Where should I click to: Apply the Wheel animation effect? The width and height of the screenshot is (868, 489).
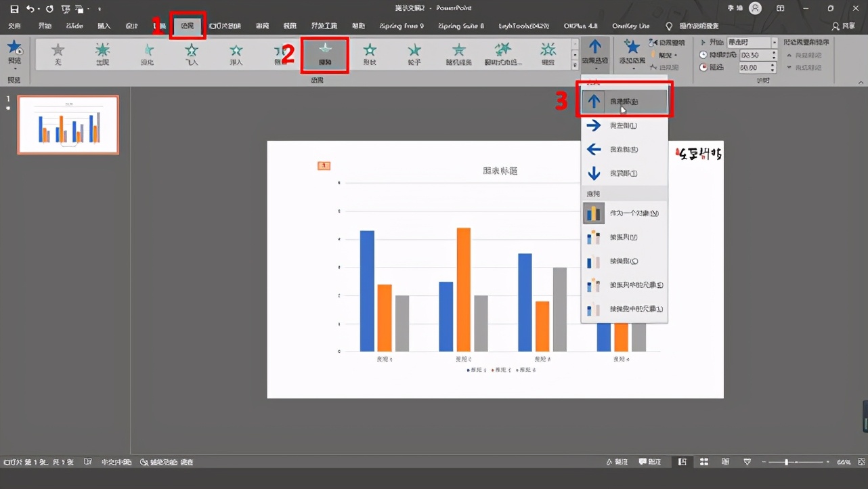(x=414, y=54)
